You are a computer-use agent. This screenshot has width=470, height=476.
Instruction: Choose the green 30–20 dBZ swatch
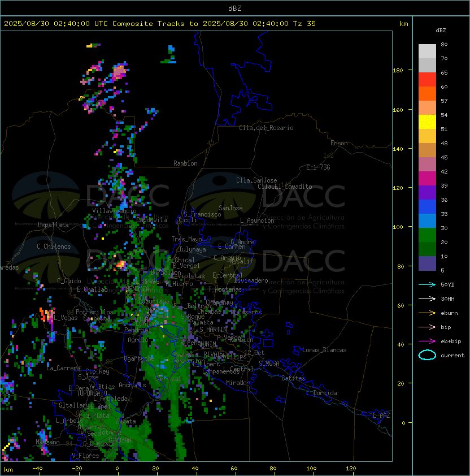427,235
